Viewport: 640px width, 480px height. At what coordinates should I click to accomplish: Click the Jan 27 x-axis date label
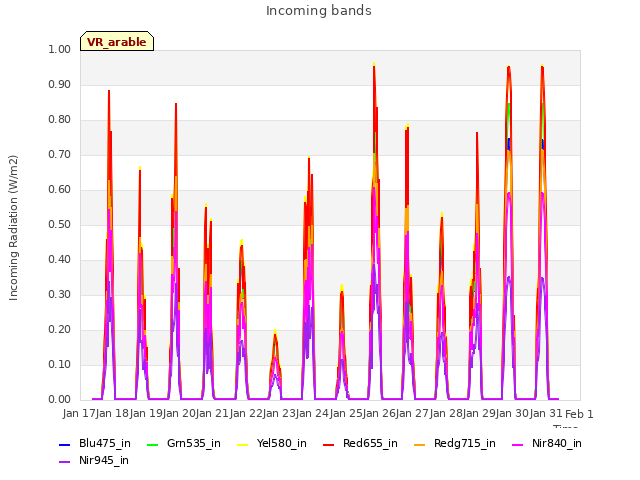click(x=412, y=413)
